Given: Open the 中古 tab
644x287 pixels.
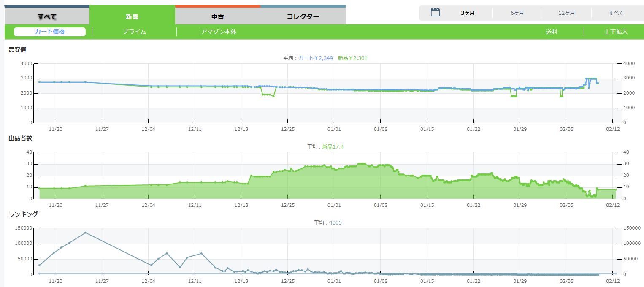Looking at the screenshot, I should coord(217,17).
